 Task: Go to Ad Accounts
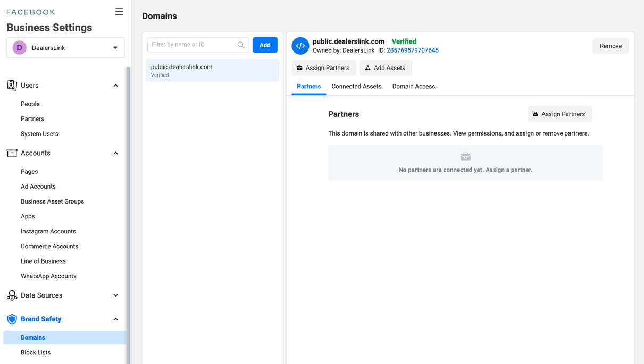point(38,187)
